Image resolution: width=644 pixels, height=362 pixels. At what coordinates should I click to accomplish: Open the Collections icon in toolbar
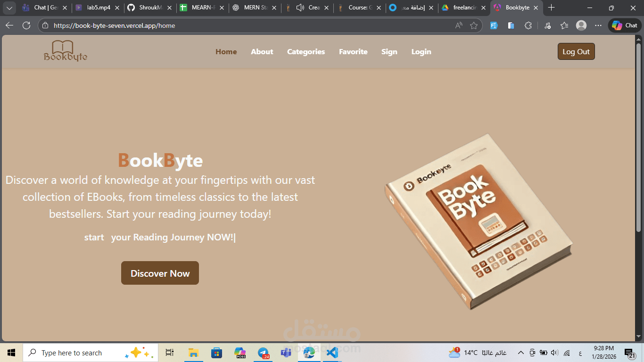(x=511, y=25)
